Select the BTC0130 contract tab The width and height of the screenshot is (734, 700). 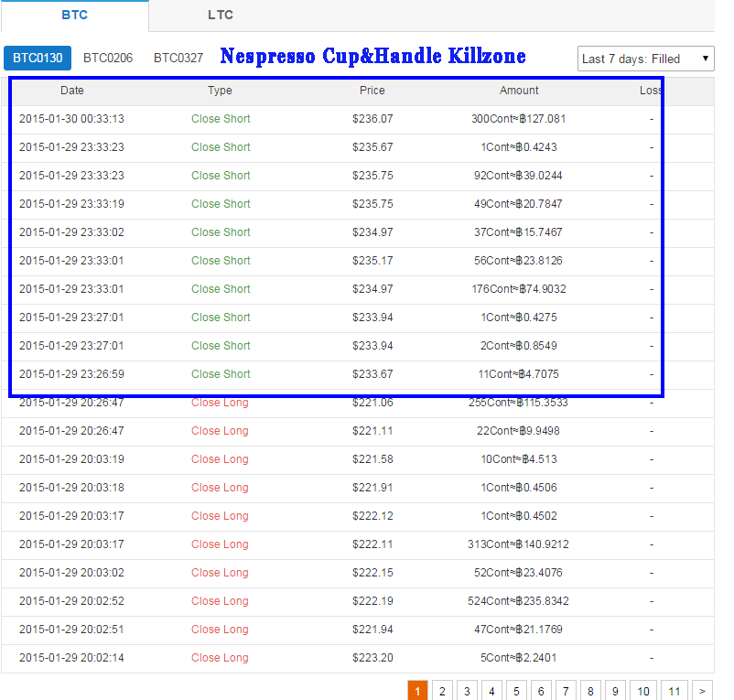click(38, 58)
